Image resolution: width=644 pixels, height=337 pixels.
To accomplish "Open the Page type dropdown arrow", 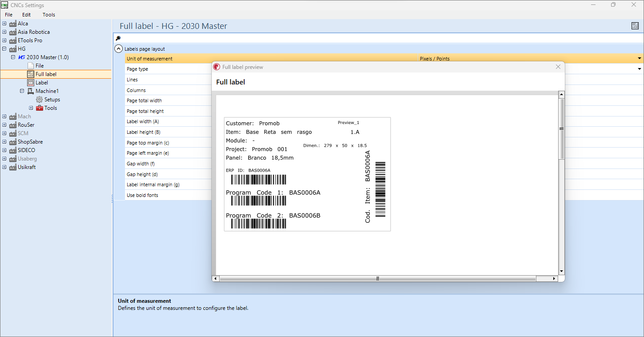I will coord(640,69).
